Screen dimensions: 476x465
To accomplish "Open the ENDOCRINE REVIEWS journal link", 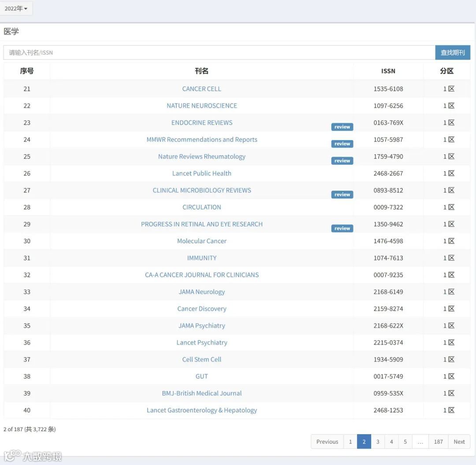I will point(201,122).
